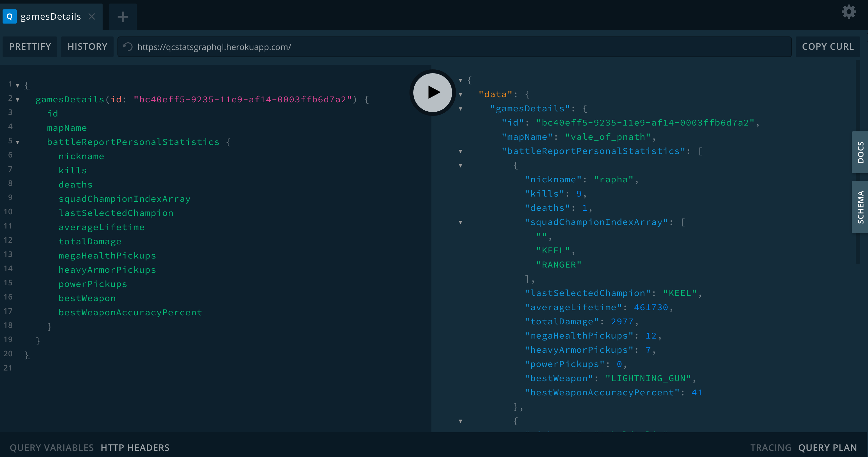Collapse "squadChampionIndexArray" in response

point(460,222)
